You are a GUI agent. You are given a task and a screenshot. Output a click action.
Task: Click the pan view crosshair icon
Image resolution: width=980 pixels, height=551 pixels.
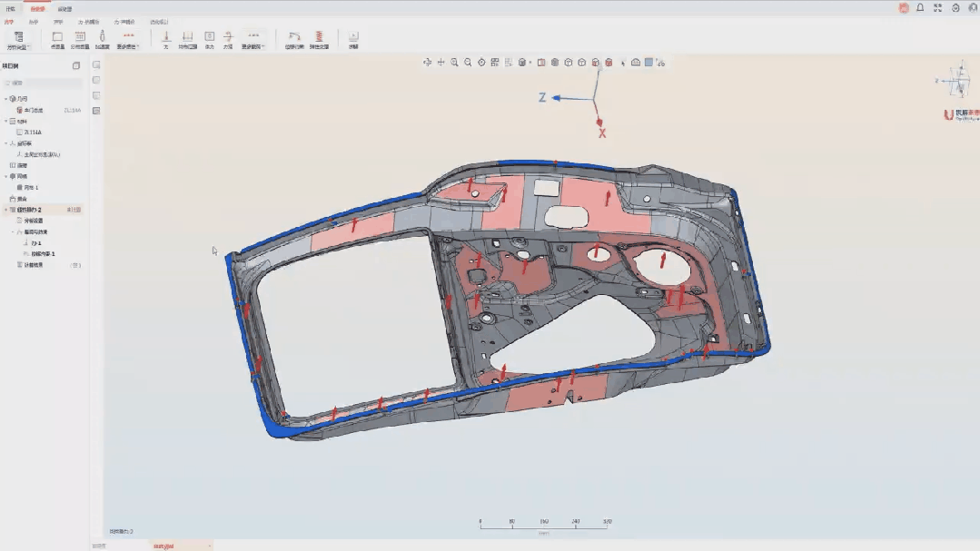point(441,63)
